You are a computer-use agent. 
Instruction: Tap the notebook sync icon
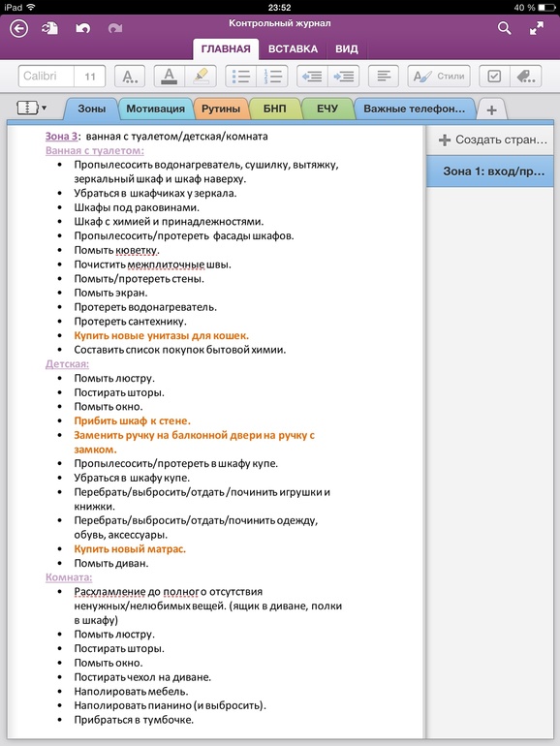coord(50,29)
